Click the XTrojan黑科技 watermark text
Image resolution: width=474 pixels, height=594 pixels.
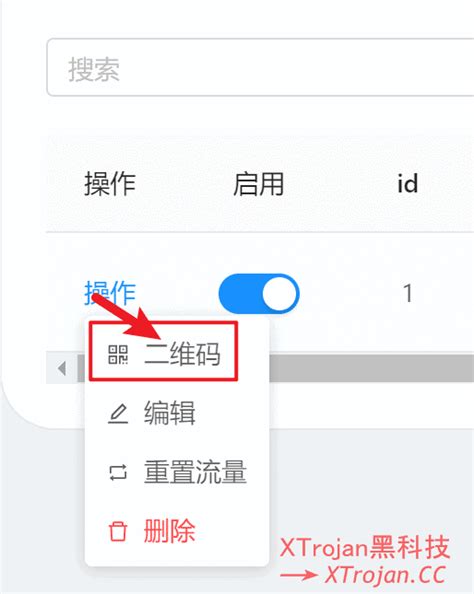click(365, 547)
